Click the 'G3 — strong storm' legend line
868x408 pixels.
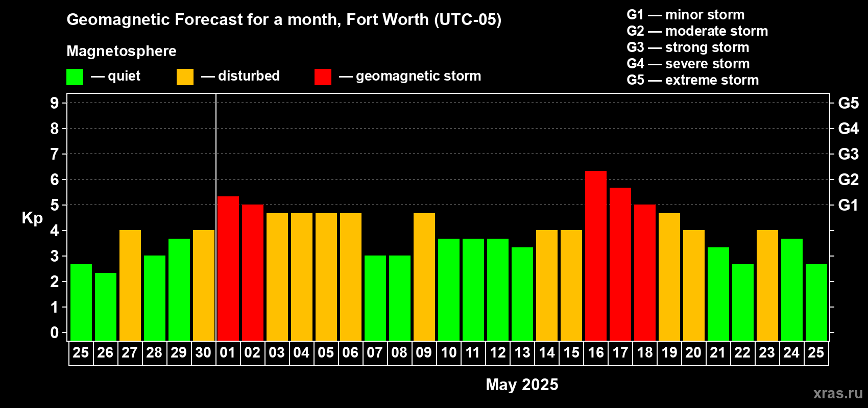[688, 47]
